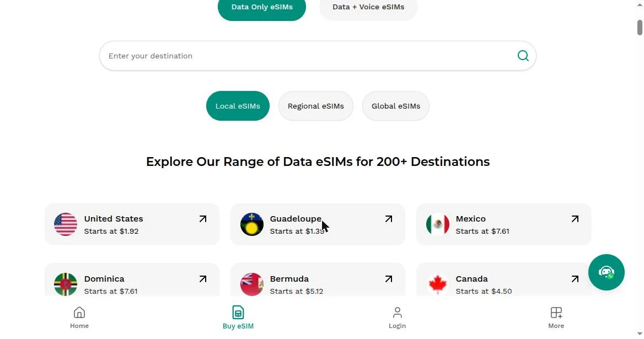The width and height of the screenshot is (644, 339).
Task: Click arrow icon on Canada card
Action: pos(575,279)
